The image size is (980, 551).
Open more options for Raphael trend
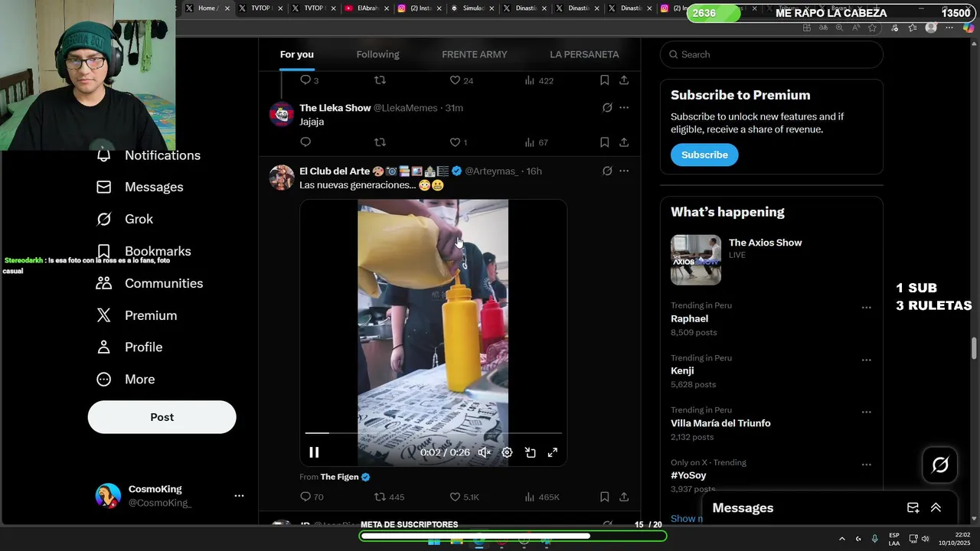pos(866,308)
